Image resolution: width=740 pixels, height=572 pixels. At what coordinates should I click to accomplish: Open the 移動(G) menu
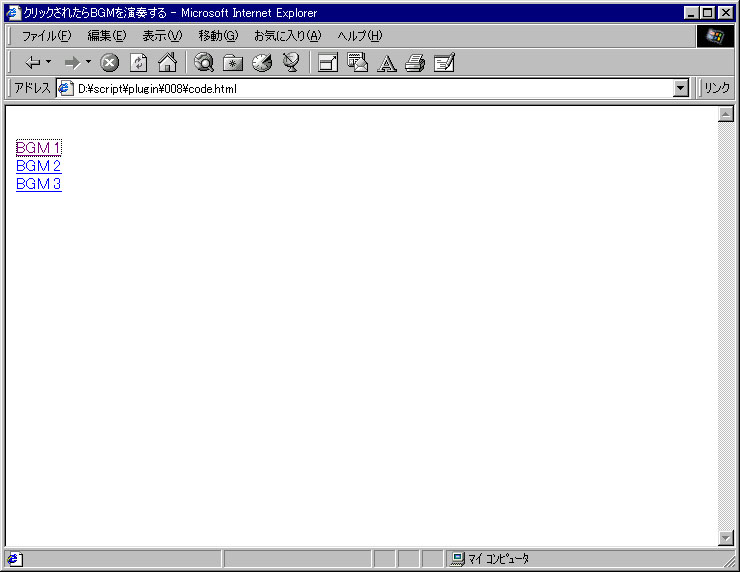(x=219, y=36)
